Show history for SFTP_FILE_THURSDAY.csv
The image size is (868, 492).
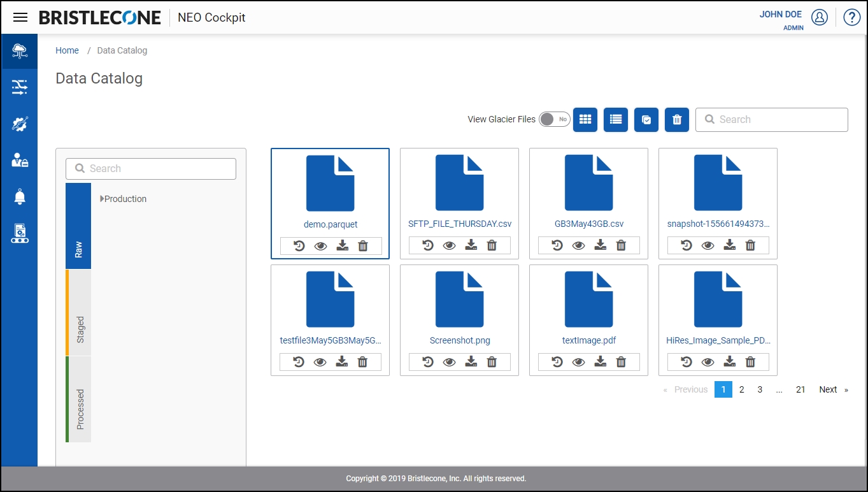coord(428,245)
